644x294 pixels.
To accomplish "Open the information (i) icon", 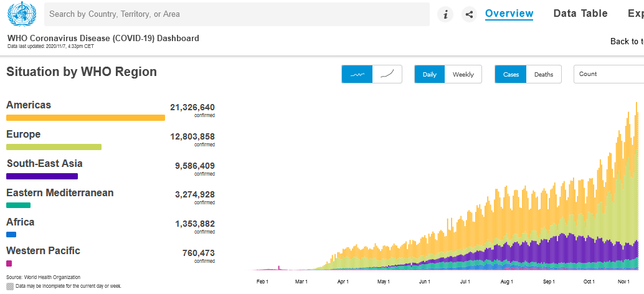I will point(445,14).
